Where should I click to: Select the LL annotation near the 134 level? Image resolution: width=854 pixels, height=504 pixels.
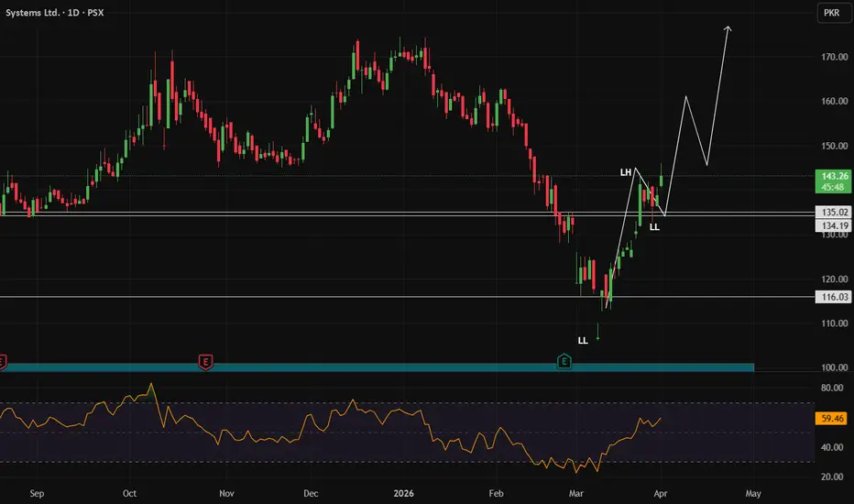coord(654,227)
